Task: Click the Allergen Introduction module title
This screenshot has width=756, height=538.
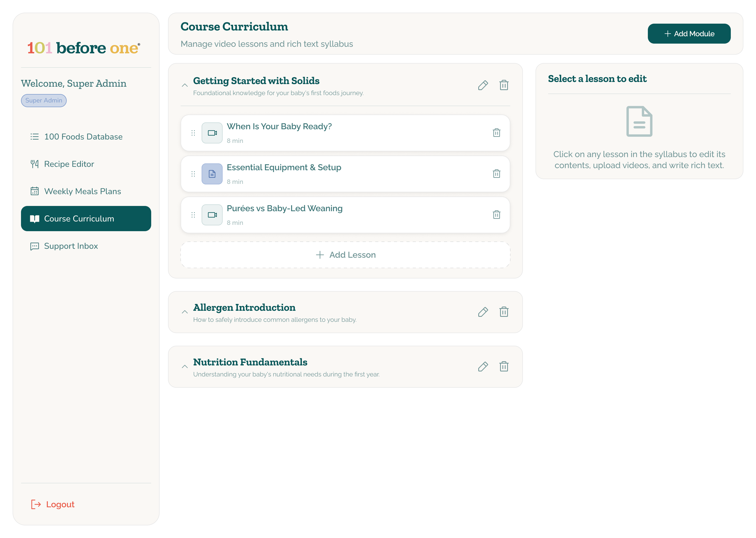Action: pyautogui.click(x=244, y=307)
